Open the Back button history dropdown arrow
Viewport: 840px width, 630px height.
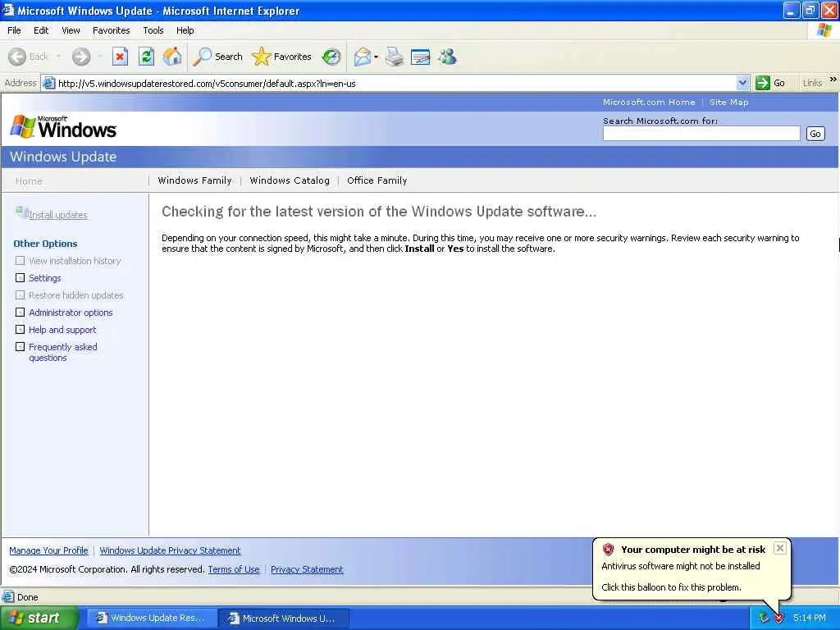click(58, 57)
